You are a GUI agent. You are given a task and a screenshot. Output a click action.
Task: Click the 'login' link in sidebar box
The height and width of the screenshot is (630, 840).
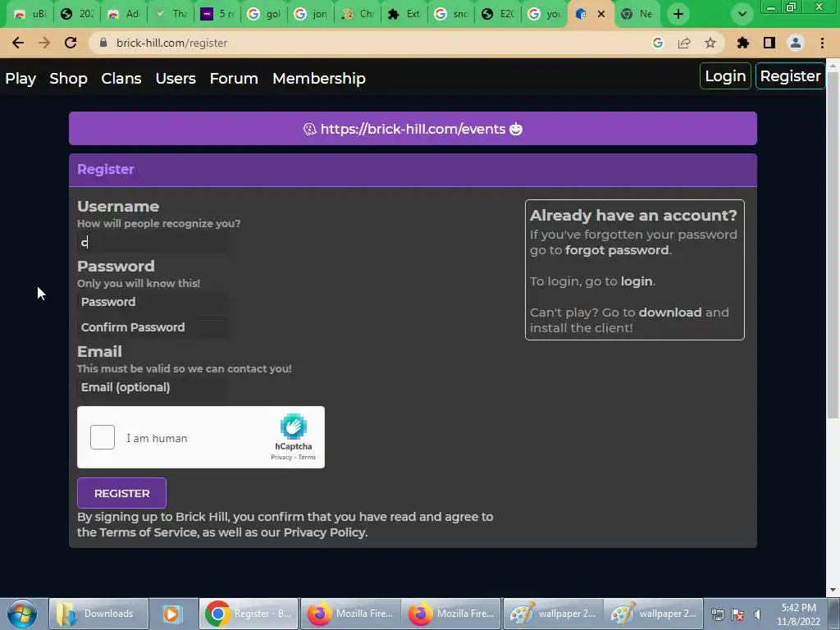(x=637, y=281)
